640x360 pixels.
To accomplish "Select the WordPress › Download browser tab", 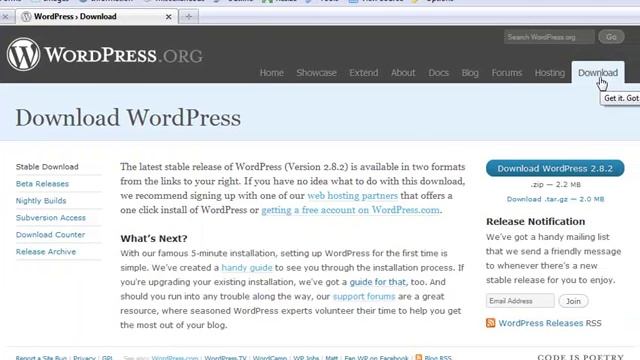I will pos(97,17).
